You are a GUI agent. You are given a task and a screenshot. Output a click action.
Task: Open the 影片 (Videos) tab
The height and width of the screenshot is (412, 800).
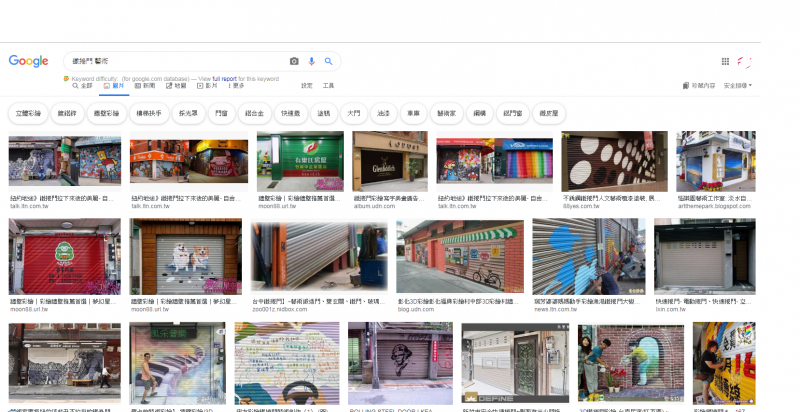tap(205, 86)
